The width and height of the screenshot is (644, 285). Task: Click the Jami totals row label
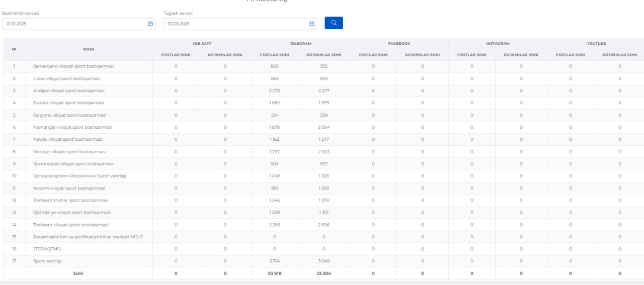point(77,273)
